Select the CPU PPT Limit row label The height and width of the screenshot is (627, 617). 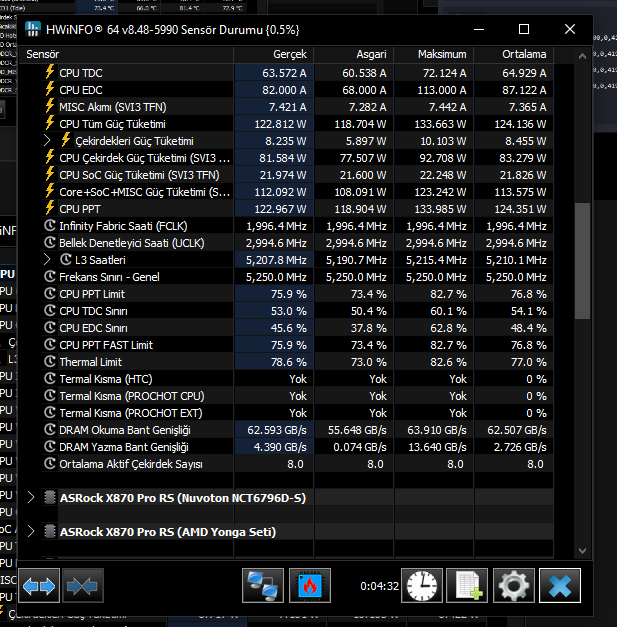(x=92, y=294)
